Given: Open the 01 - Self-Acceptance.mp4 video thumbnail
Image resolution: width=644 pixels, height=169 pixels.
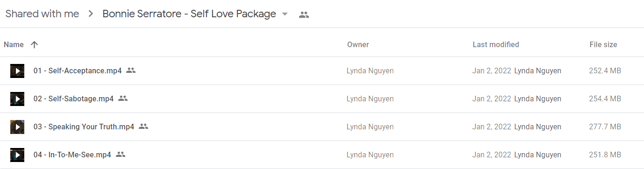Looking at the screenshot, I should (17, 71).
